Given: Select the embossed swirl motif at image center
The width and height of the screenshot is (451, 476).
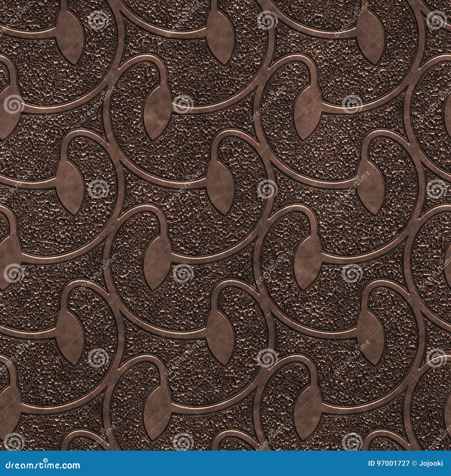Looking at the screenshot, I should pos(225,238).
